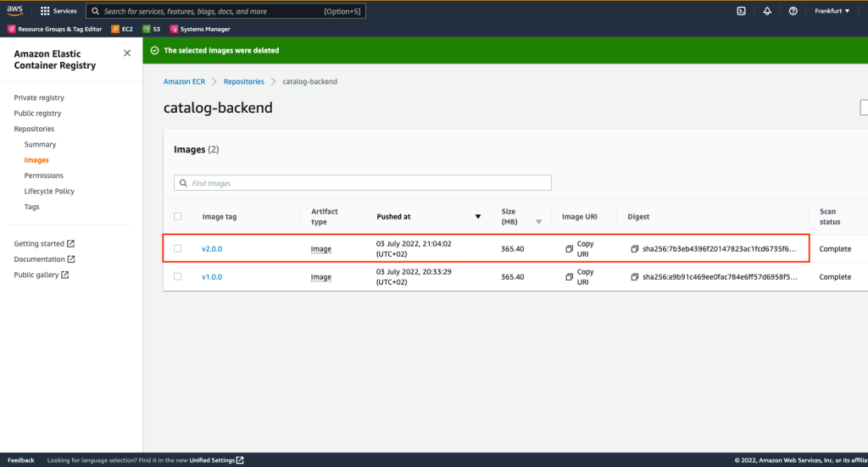Image resolution: width=868 pixels, height=467 pixels.
Task: Select the v1.0.0 image checkbox
Action: click(x=178, y=276)
